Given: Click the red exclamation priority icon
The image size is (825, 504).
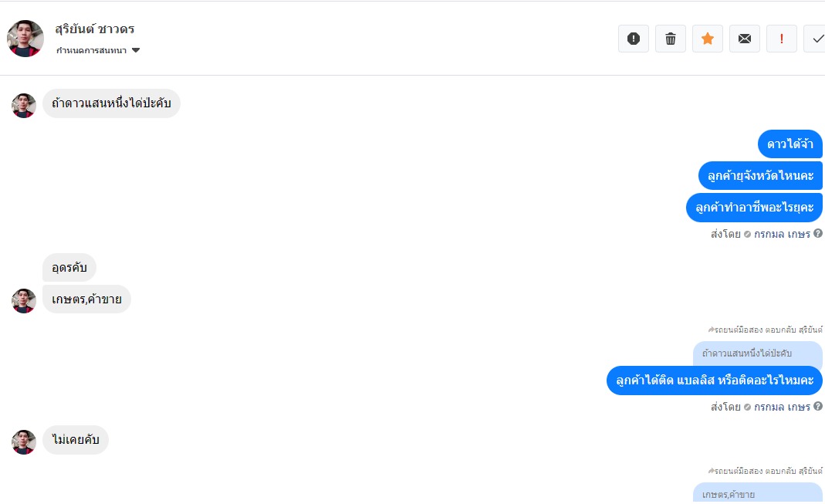Looking at the screenshot, I should coord(782,39).
